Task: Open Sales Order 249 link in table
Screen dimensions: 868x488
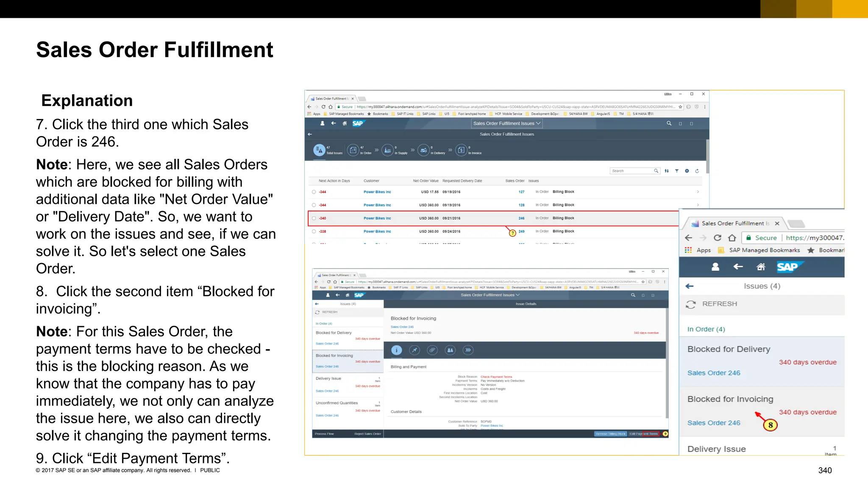Action: [x=521, y=231]
